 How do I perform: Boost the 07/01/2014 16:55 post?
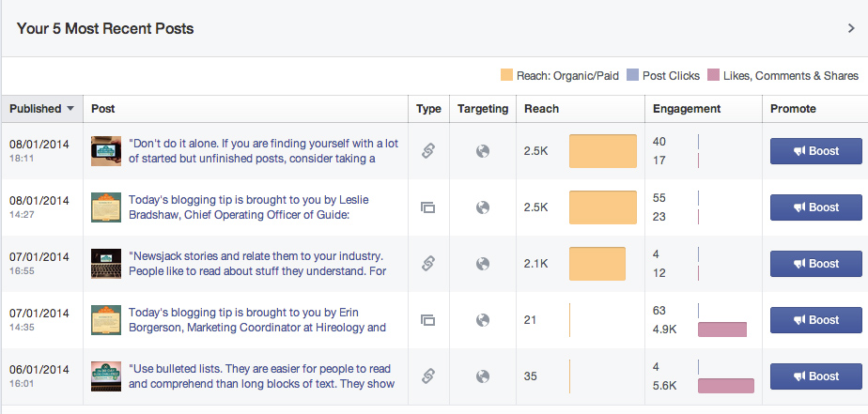point(816,264)
